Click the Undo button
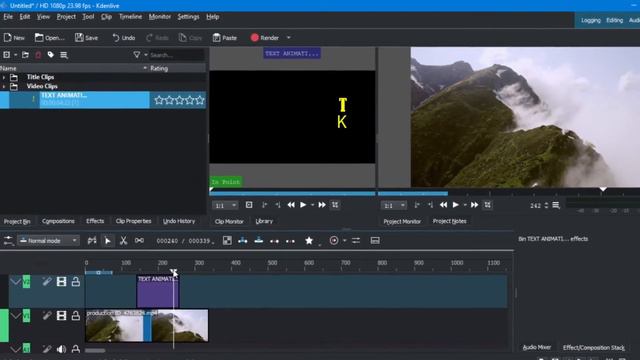 click(124, 38)
